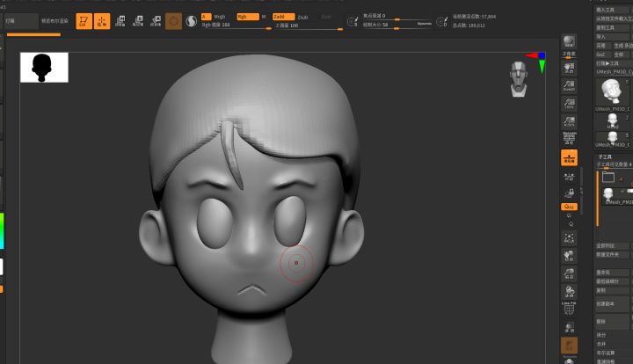This screenshot has width=633, height=364.
Task: Select the UMesh_PM3D head tool thumbnail
Action: [613, 91]
